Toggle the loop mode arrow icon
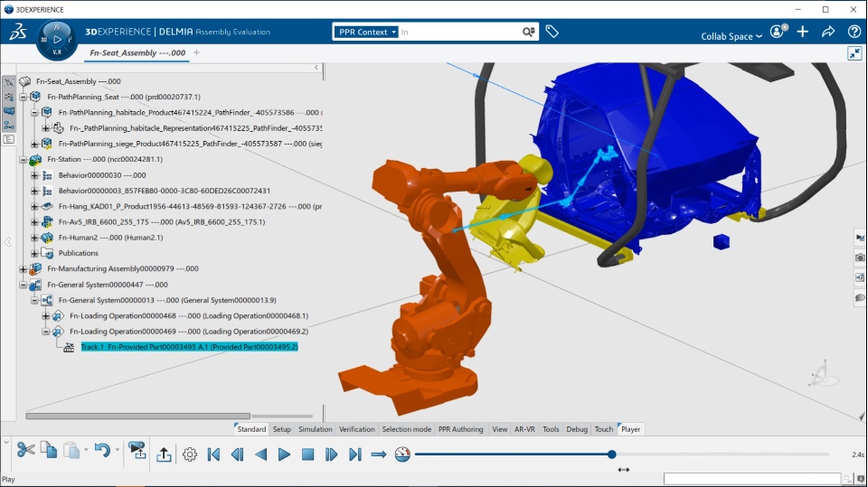 [379, 454]
